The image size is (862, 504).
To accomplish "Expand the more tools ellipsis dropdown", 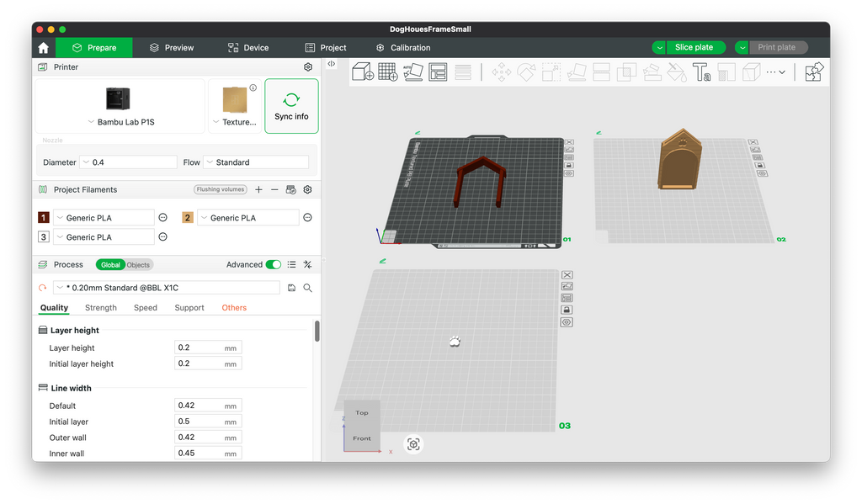I will [x=775, y=72].
